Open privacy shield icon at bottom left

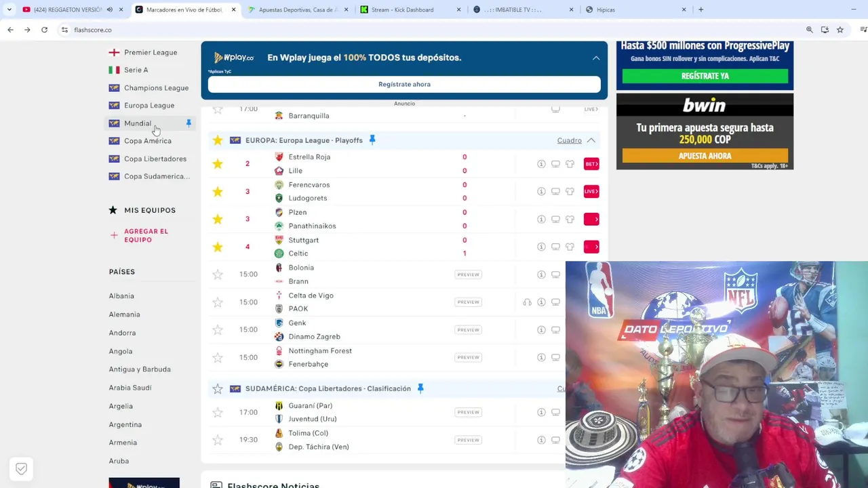[21, 468]
